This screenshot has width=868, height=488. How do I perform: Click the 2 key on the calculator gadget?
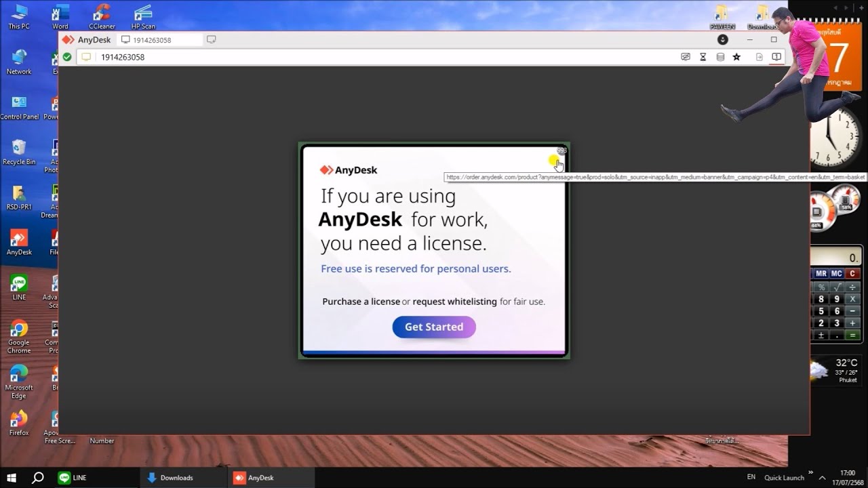pos(821,323)
